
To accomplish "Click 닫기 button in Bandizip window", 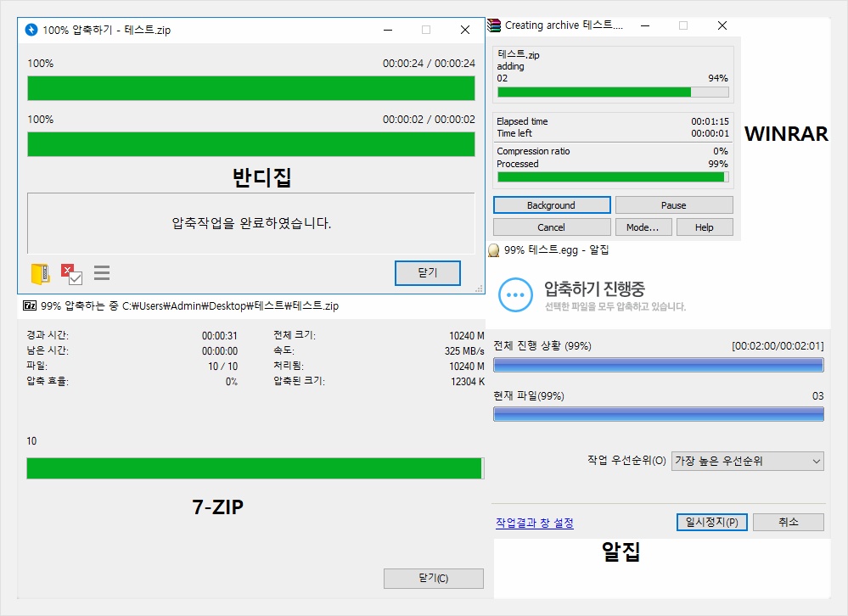I will [x=428, y=273].
